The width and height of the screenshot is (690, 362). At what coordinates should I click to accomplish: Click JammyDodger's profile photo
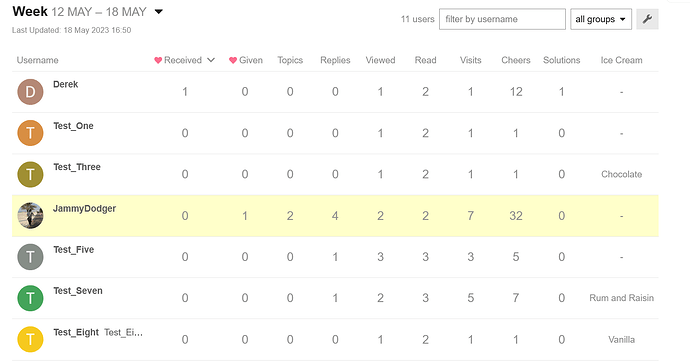point(30,216)
